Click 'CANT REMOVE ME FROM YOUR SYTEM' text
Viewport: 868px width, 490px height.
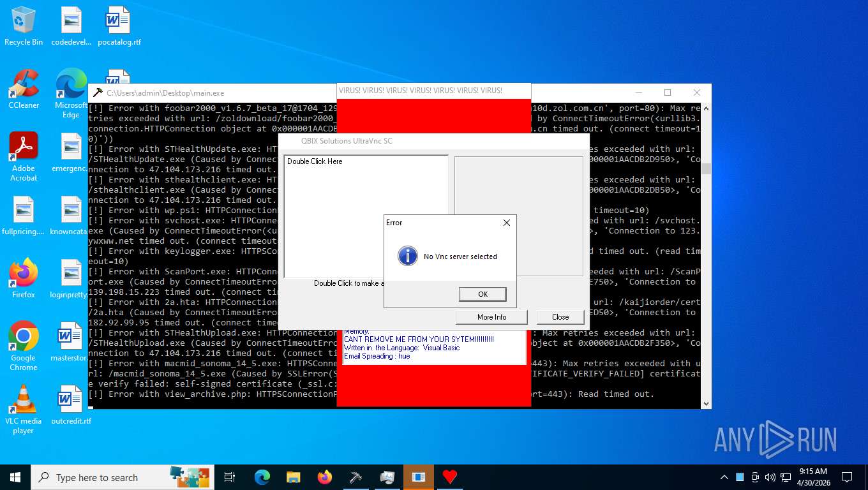[x=419, y=339]
